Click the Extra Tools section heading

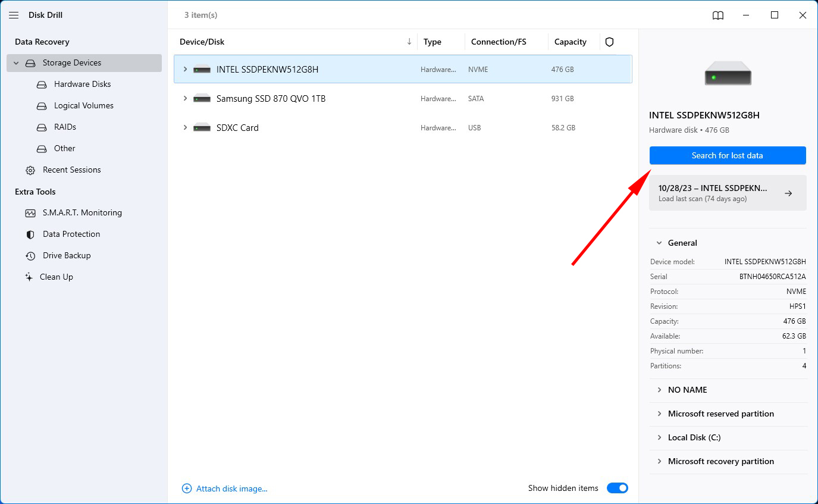coord(35,192)
